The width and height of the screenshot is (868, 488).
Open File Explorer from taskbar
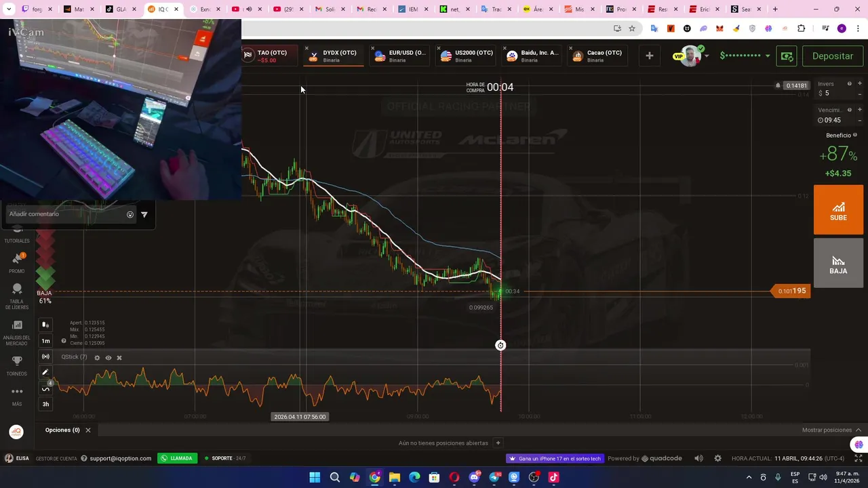(x=395, y=477)
